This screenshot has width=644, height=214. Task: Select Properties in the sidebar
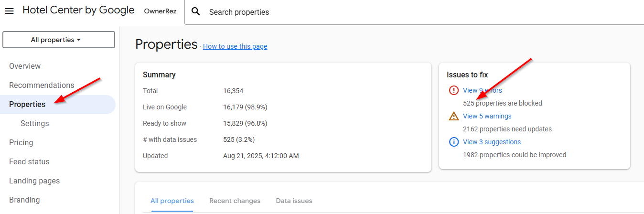point(27,104)
